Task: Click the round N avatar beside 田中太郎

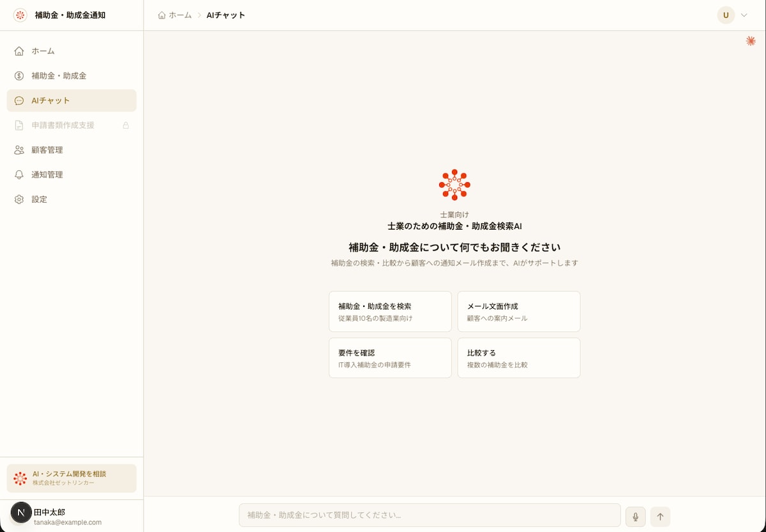Action: pyautogui.click(x=21, y=512)
